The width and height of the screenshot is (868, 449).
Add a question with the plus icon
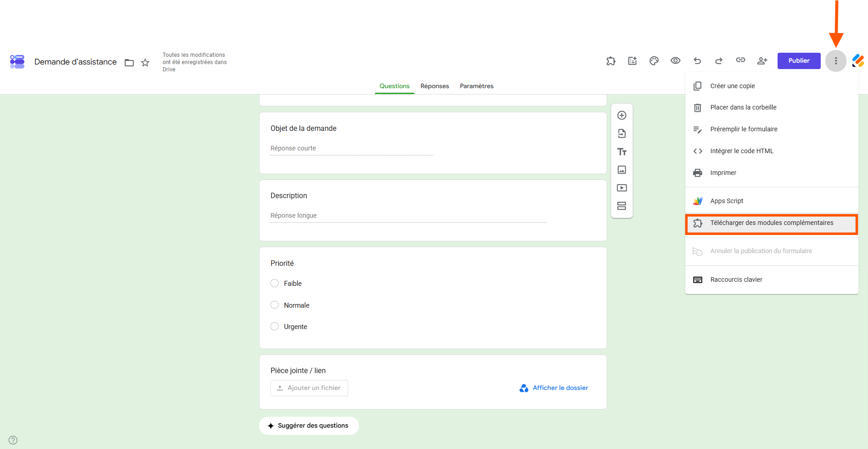click(x=622, y=115)
